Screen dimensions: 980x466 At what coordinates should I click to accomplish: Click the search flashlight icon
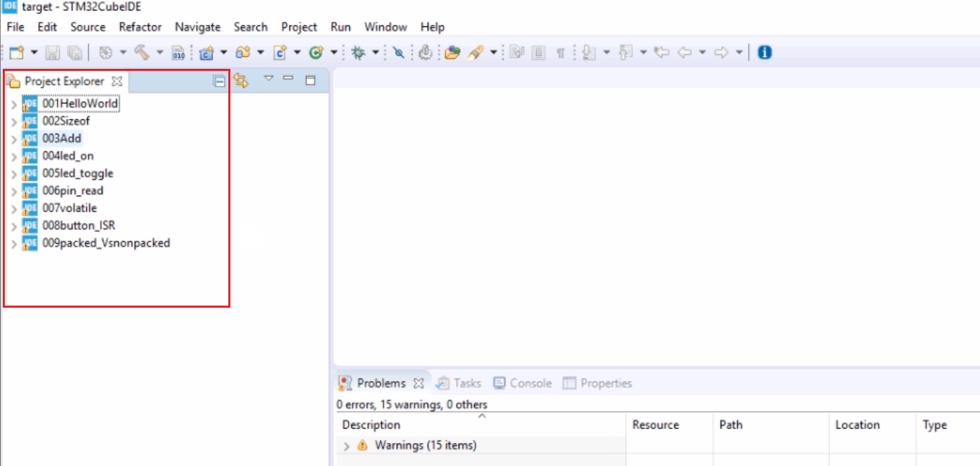point(476,52)
